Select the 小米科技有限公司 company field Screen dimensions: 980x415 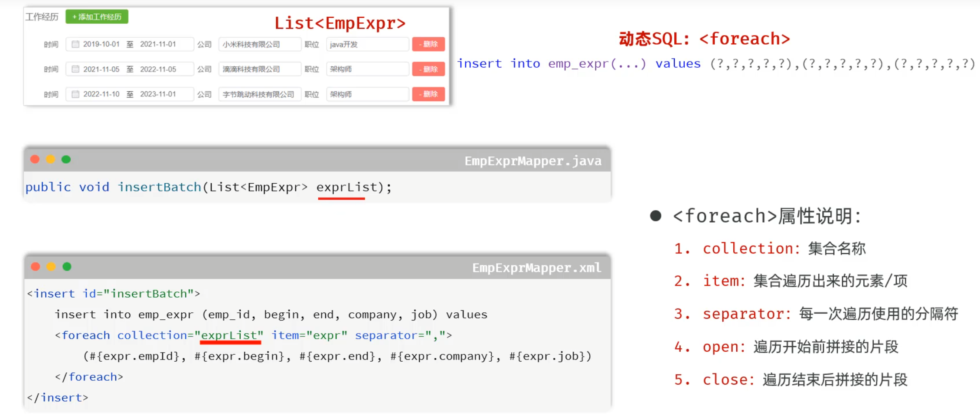coord(259,44)
